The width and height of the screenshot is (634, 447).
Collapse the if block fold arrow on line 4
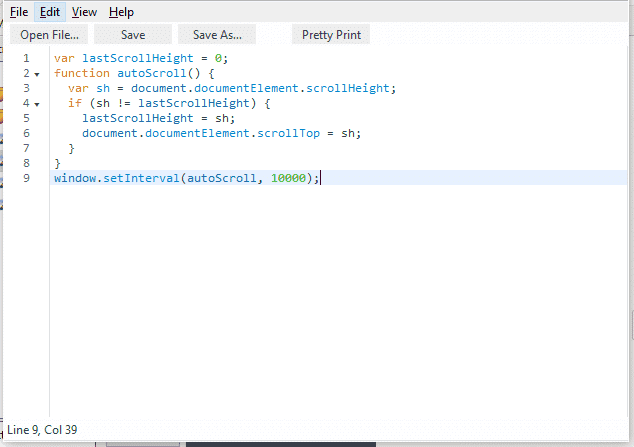tap(37, 104)
